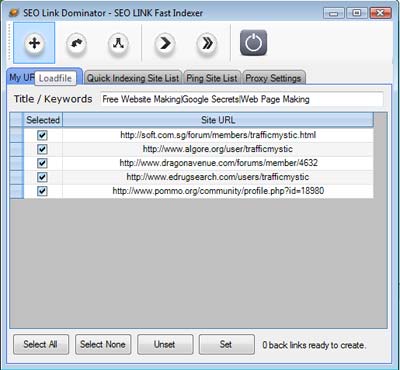The height and width of the screenshot is (370, 400).
Task: Click the '0 back links ready to create' status
Action: pyautogui.click(x=314, y=345)
